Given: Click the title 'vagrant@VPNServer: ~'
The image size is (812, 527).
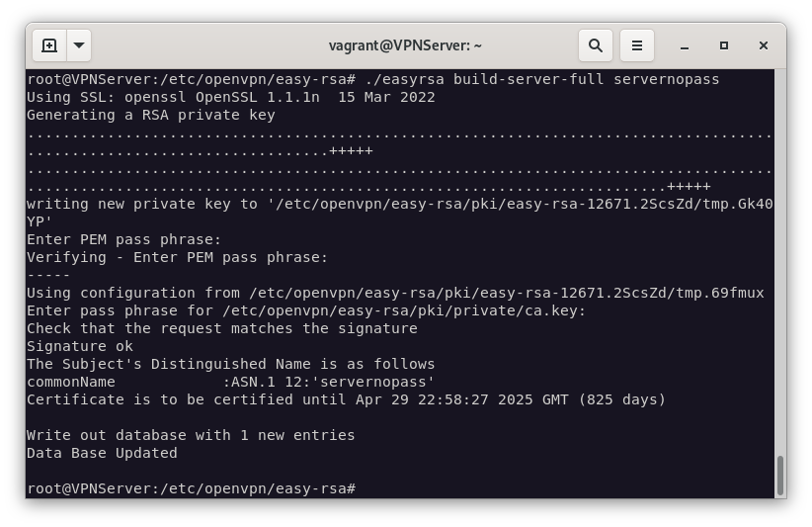Looking at the screenshot, I should [405, 45].
